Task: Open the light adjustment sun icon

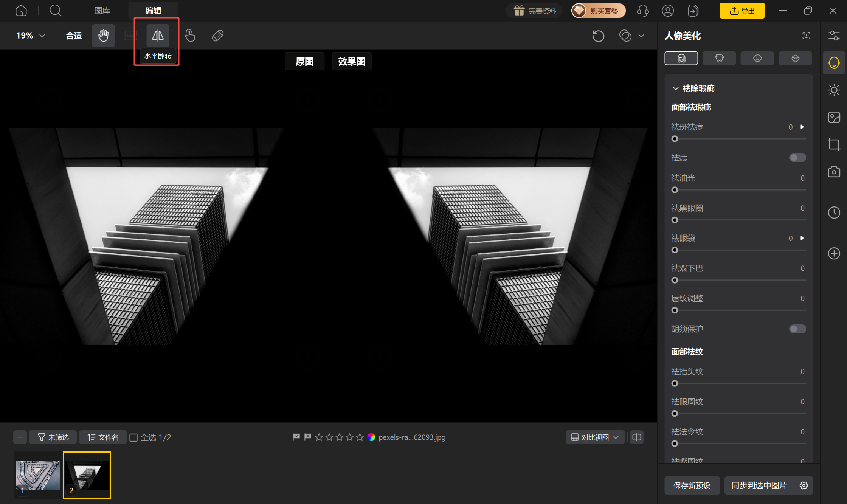Action: (x=834, y=90)
